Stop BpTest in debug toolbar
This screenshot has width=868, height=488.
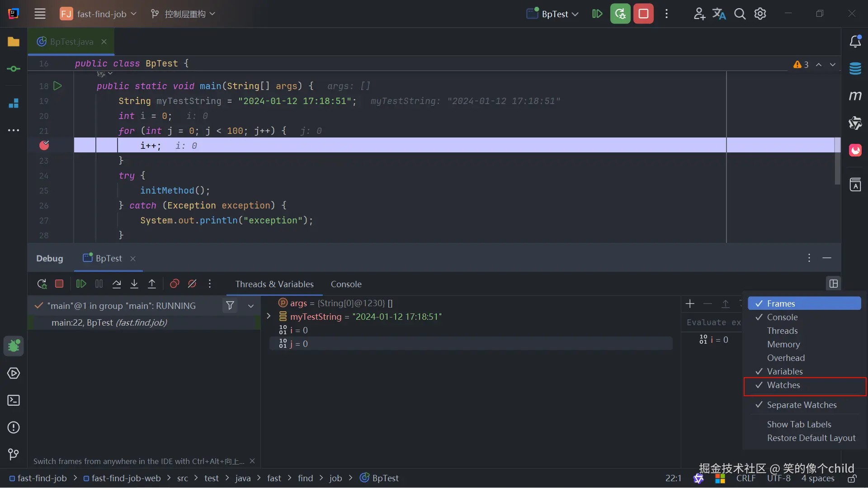click(x=59, y=284)
